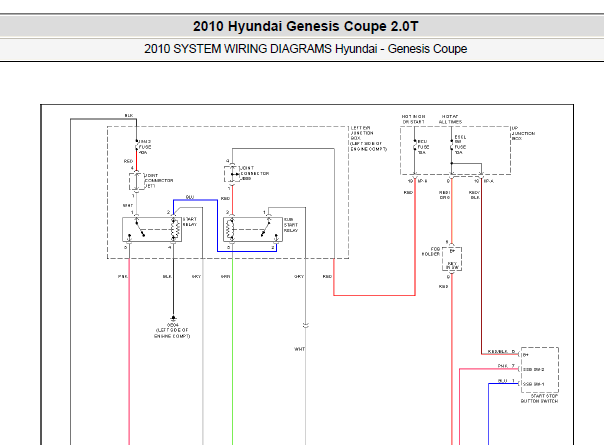Click the START STOP BUTTON SWITCH label
Screen dimensions: 604x445
(x=539, y=398)
